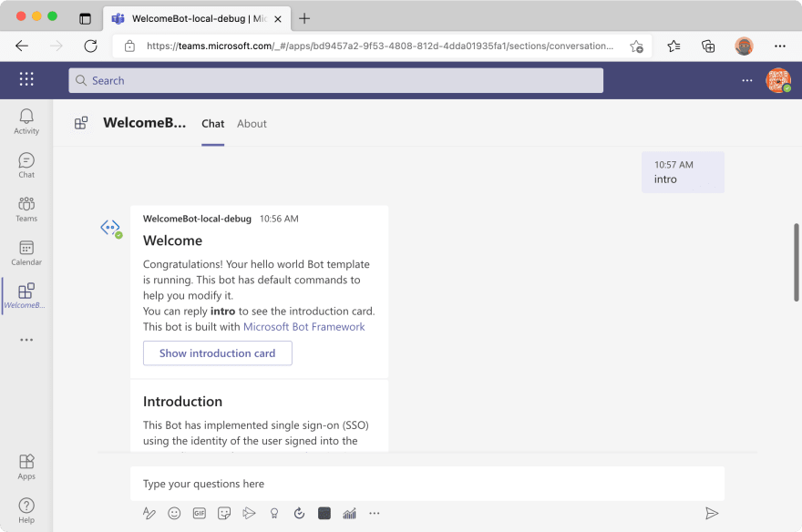Screen dimensions: 802x532
Task: Open Chat in the left sidebar
Action: [26, 166]
